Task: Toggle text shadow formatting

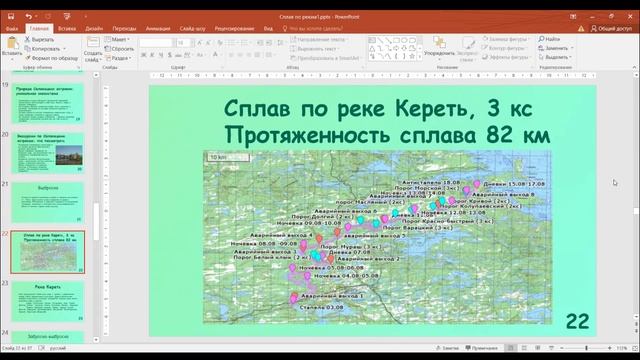Action: 169,55
